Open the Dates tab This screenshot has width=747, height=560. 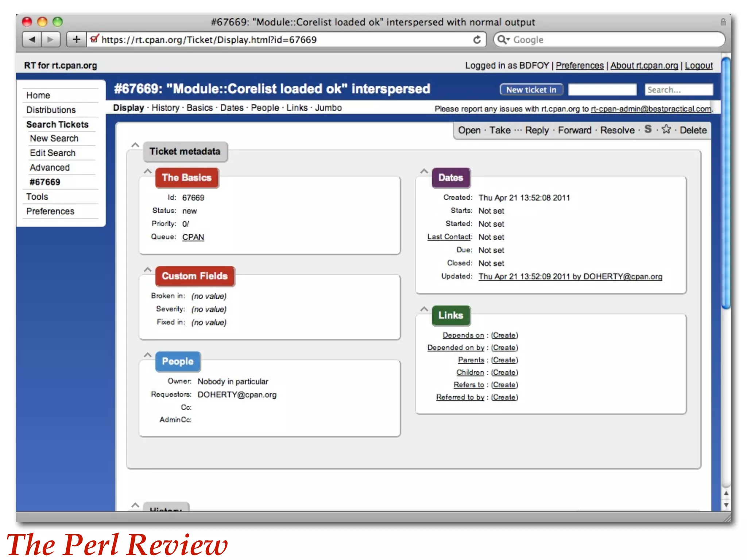[x=232, y=108]
